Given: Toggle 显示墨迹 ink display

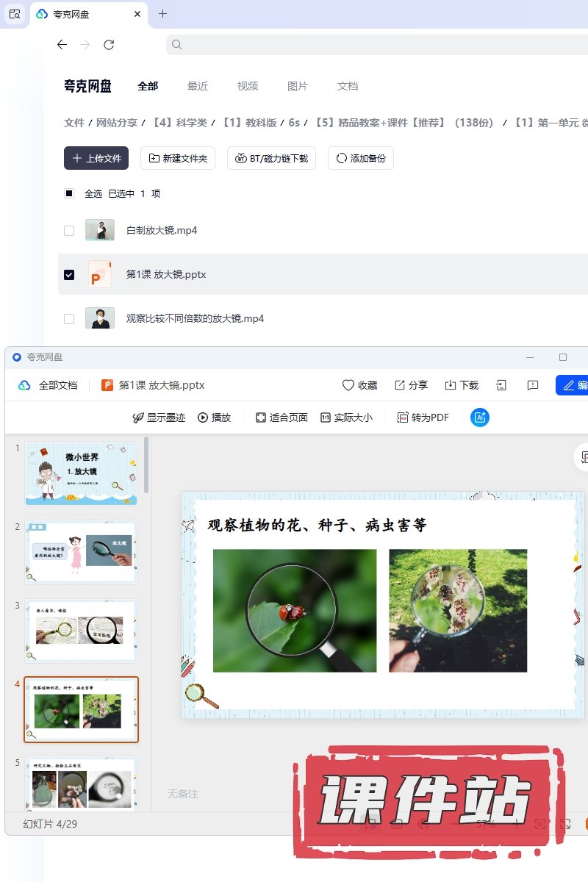Looking at the screenshot, I should point(137,417).
